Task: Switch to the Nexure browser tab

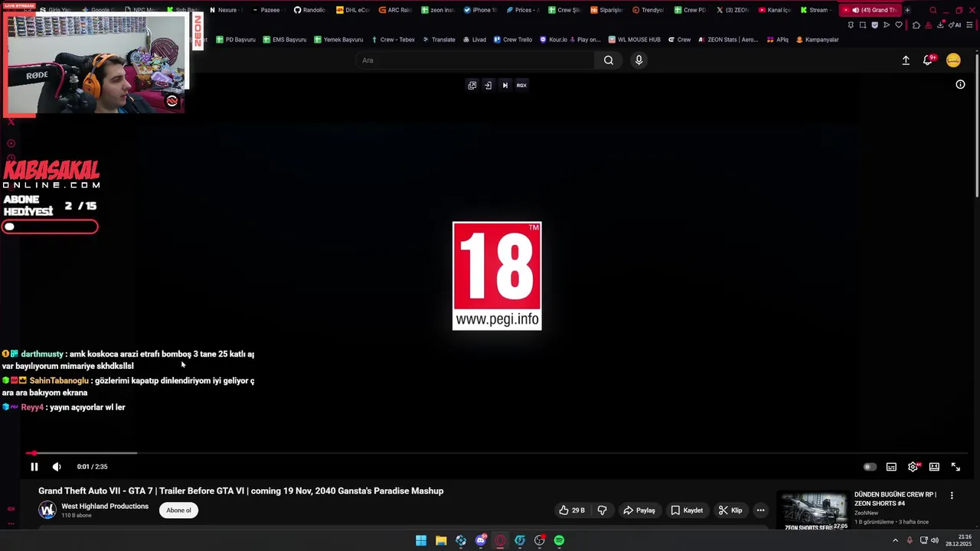Action: [226, 10]
